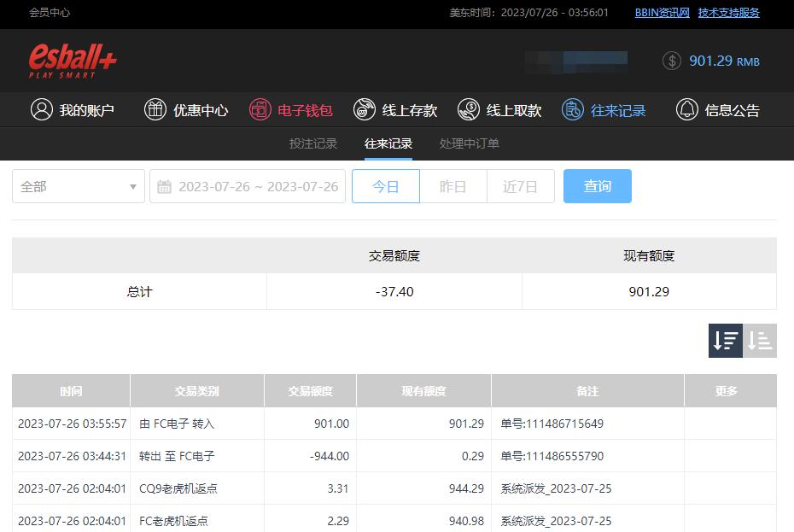Open 电子钱包 menu item
The height and width of the screenshot is (532, 794).
point(290,110)
